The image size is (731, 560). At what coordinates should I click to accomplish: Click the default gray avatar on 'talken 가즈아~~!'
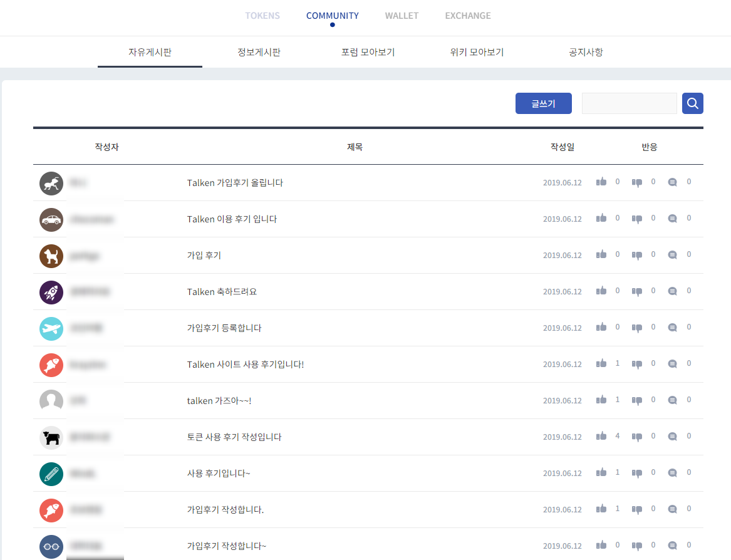click(x=51, y=402)
